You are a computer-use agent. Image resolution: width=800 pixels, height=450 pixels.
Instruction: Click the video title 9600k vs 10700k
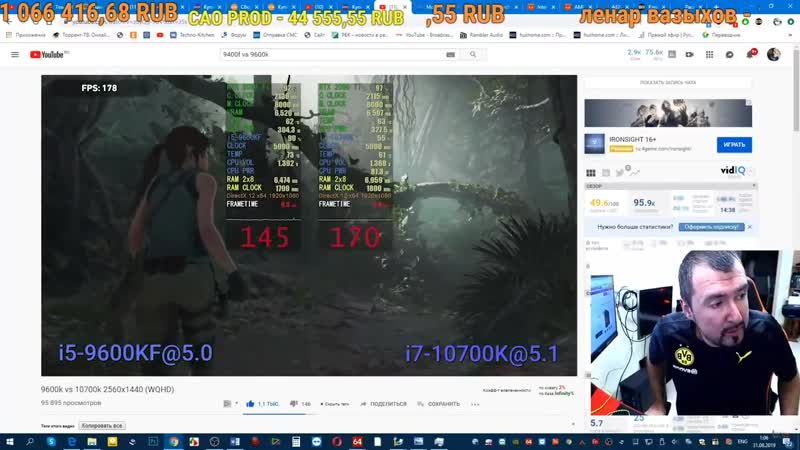tap(107, 389)
